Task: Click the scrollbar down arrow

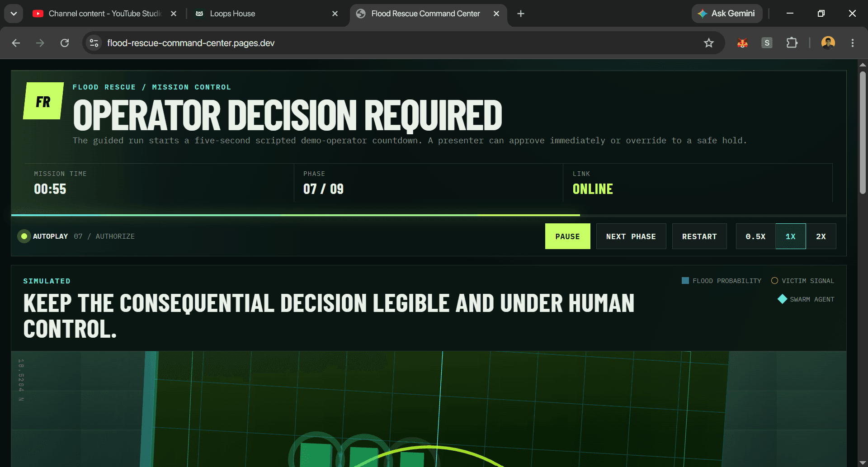Action: [863, 462]
